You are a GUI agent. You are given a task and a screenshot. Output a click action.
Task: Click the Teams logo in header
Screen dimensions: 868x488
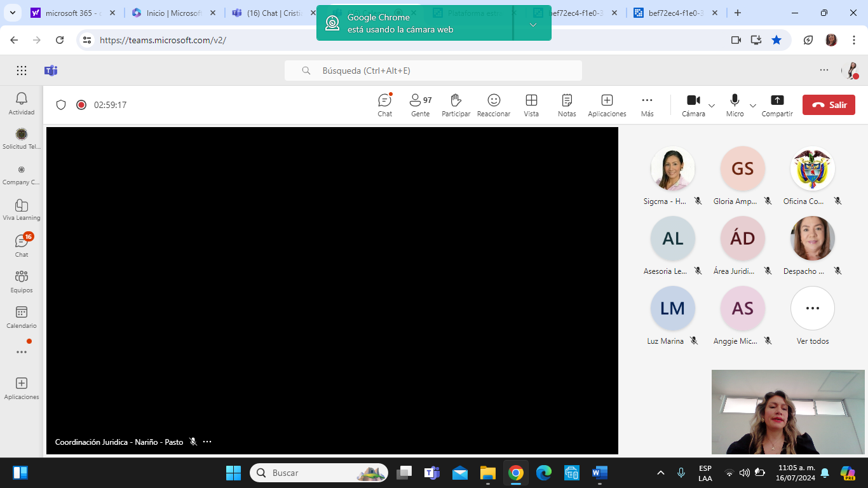click(51, 71)
